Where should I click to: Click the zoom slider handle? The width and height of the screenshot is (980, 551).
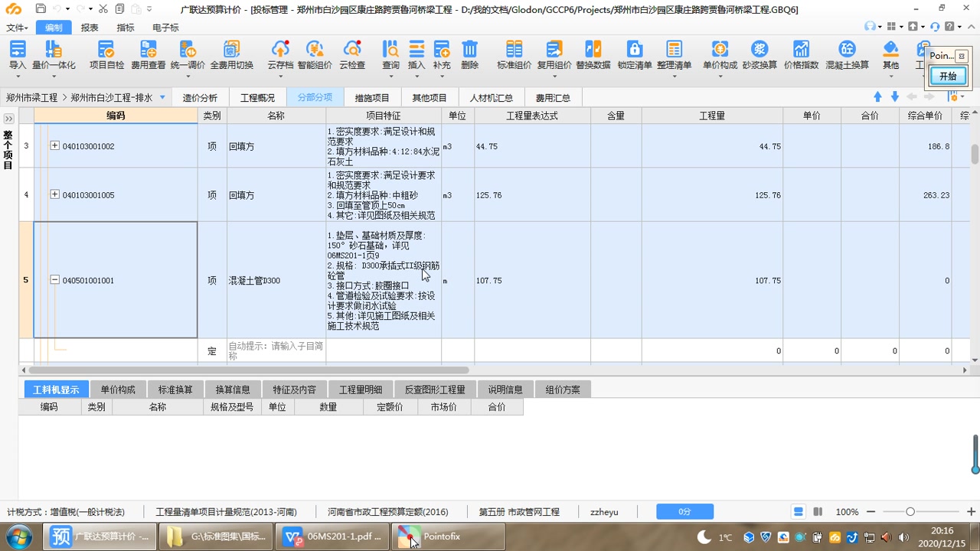click(910, 512)
